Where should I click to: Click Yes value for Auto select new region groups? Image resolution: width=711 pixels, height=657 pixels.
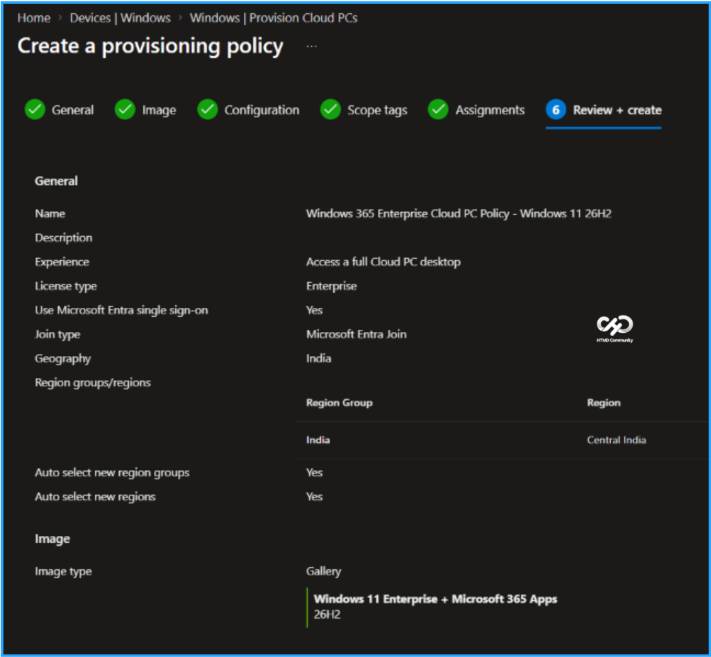[x=314, y=472]
